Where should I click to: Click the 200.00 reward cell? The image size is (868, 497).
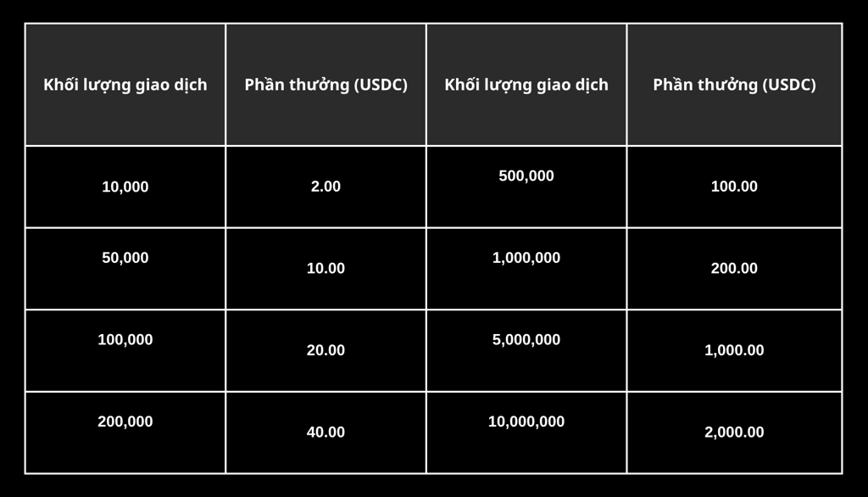(x=734, y=269)
